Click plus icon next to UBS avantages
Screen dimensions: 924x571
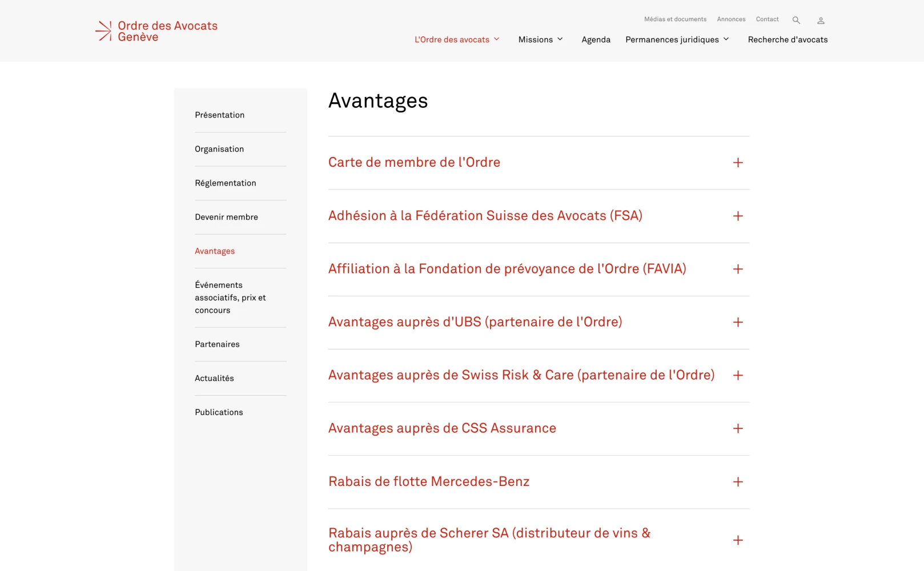[738, 322]
